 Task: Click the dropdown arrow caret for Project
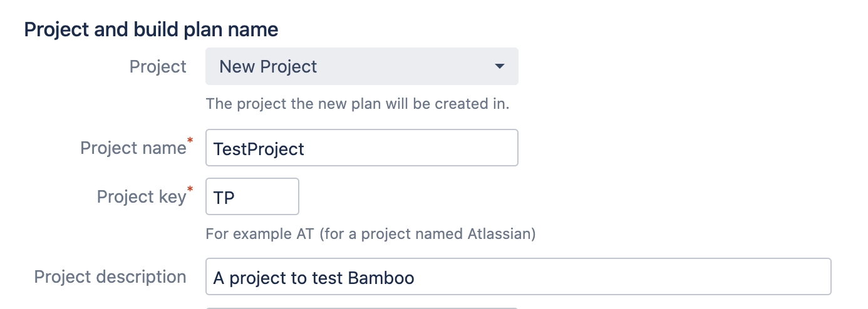(x=499, y=66)
